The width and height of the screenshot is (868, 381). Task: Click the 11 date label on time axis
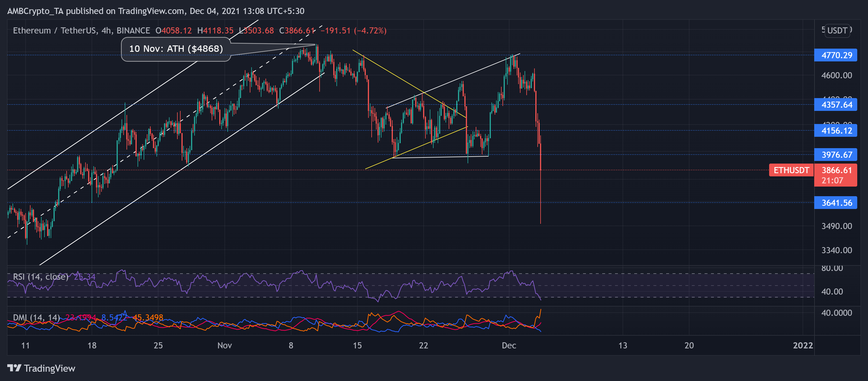coord(25,345)
